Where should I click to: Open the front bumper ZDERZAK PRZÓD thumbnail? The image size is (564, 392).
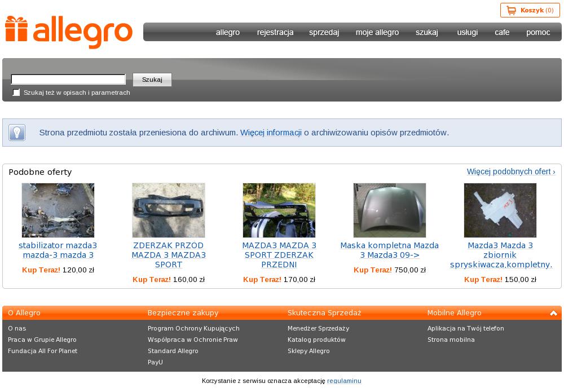168,210
